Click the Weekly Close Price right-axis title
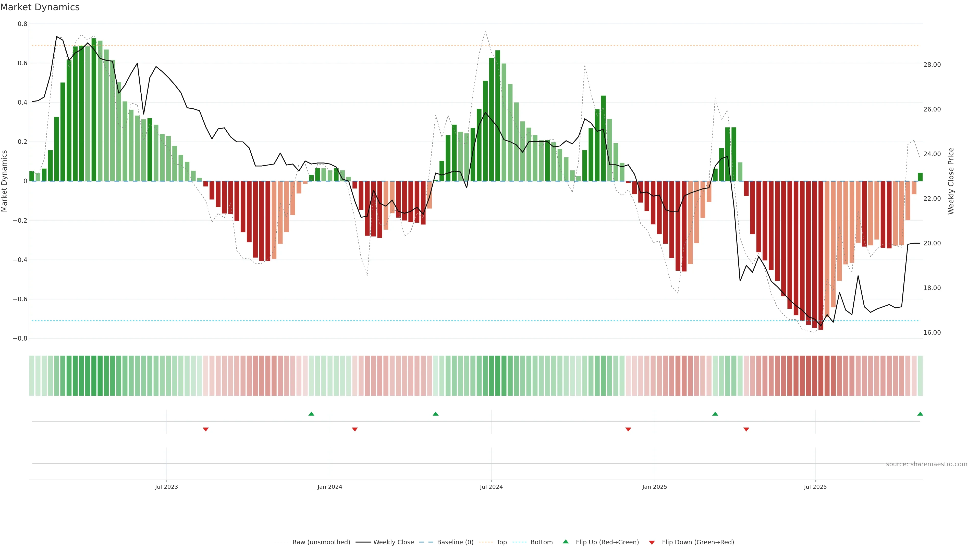The image size is (980, 551). click(x=951, y=181)
